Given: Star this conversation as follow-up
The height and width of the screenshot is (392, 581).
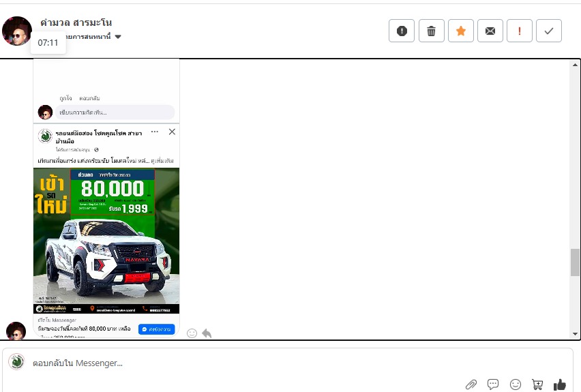Looking at the screenshot, I should [x=460, y=31].
